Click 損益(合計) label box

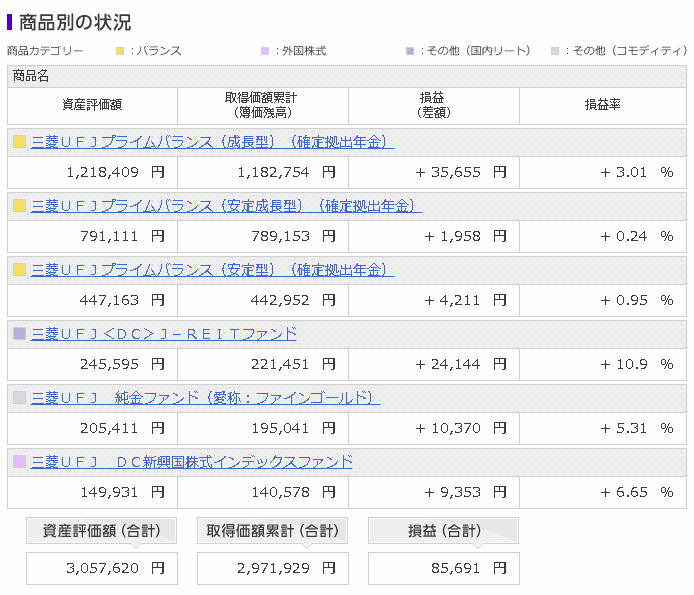[x=443, y=530]
